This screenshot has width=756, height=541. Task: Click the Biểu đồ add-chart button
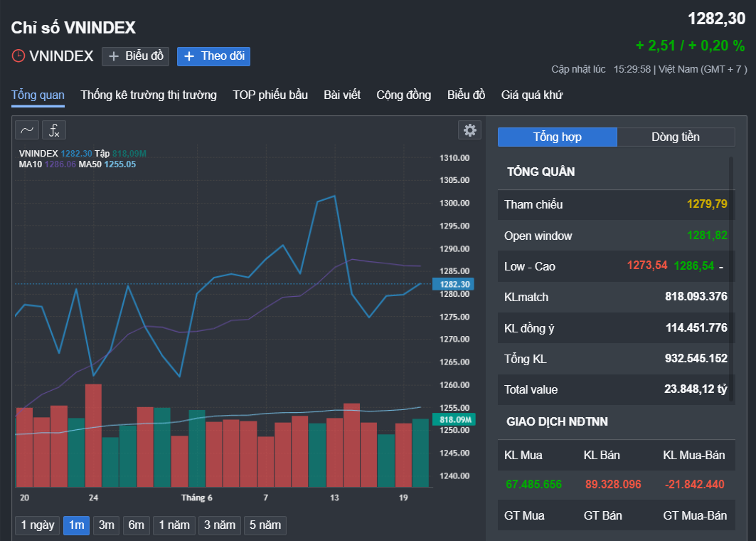pos(135,56)
